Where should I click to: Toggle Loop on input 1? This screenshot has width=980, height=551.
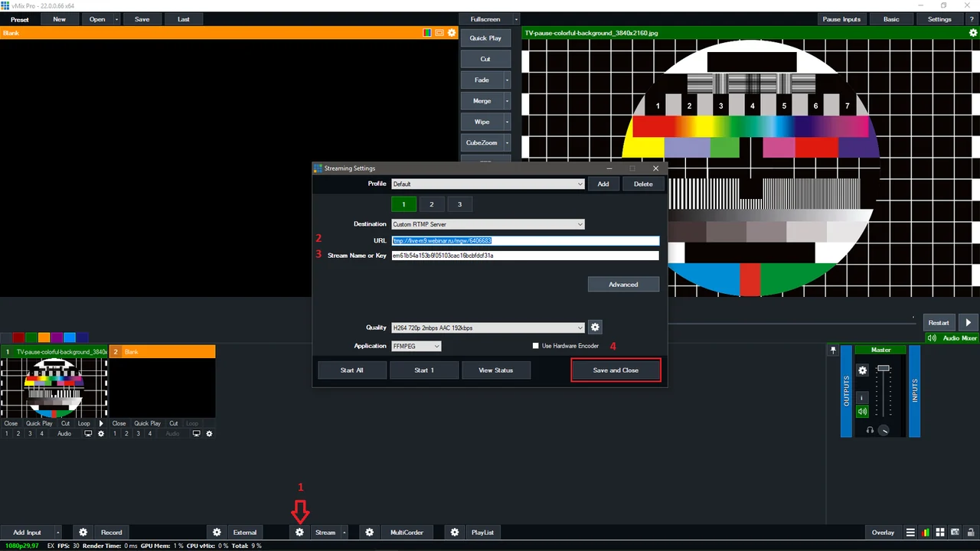click(x=84, y=423)
